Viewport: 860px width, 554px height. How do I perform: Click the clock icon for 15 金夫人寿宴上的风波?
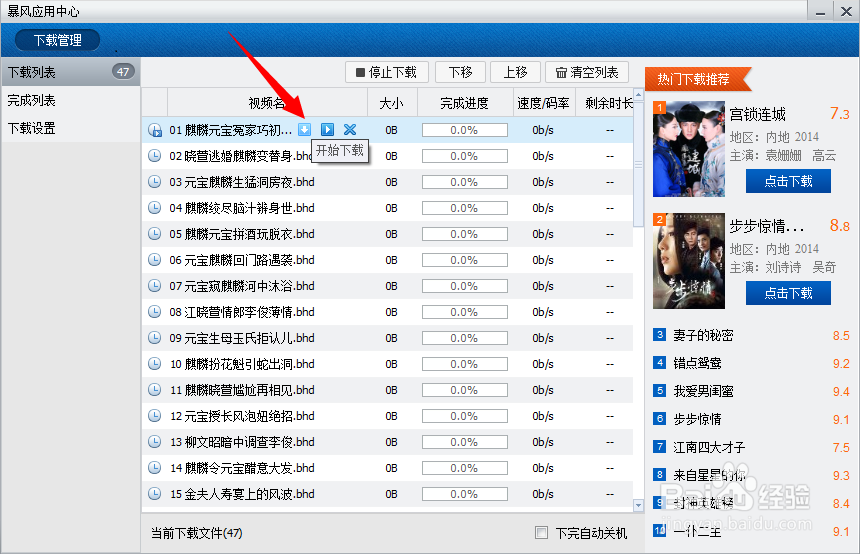tap(155, 494)
